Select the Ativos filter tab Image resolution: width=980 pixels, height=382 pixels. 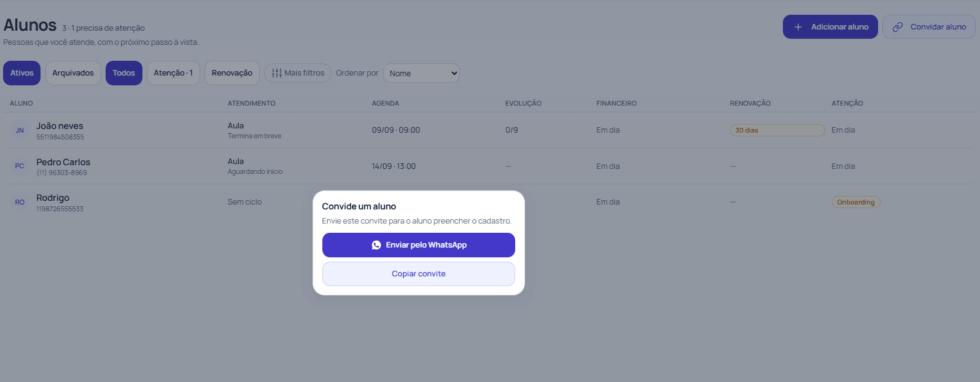(22, 73)
